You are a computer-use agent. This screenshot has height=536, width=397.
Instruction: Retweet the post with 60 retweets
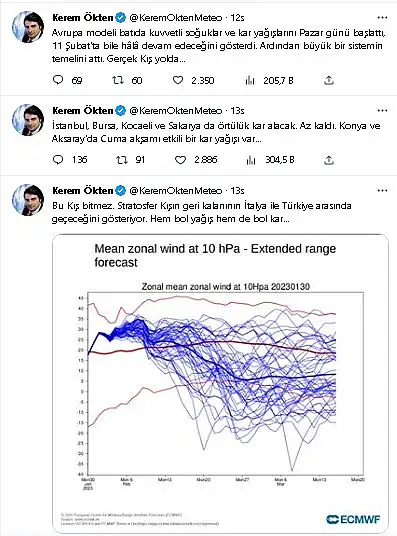(x=118, y=80)
